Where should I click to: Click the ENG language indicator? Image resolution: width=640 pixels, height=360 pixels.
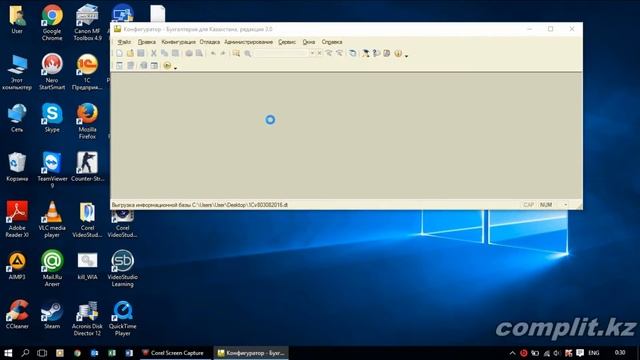point(594,353)
